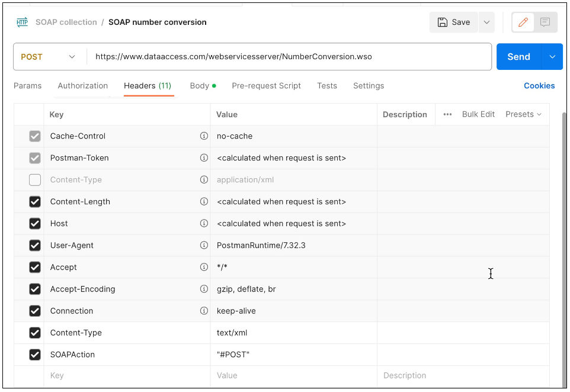Screen dimensions: 570x392
Task: Show info for disabled Content-Type application/xml header
Action: pyautogui.click(x=204, y=179)
